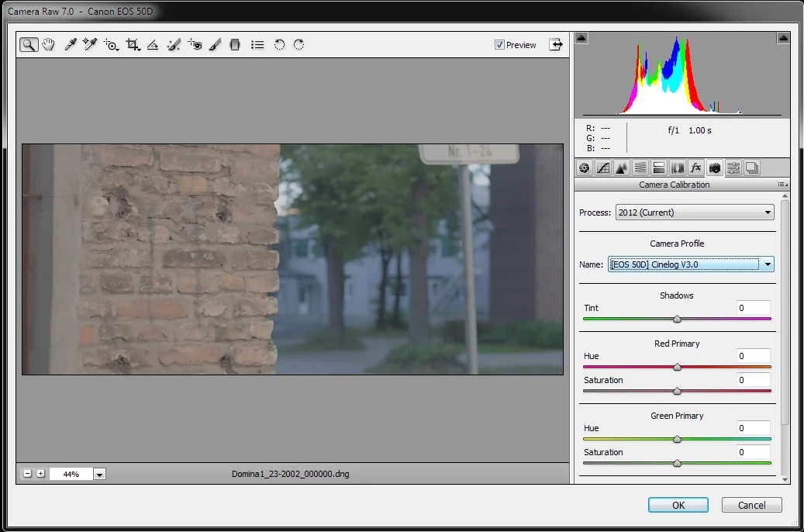Open the Process version dropdown
Image resolution: width=804 pixels, height=532 pixels.
tap(694, 212)
